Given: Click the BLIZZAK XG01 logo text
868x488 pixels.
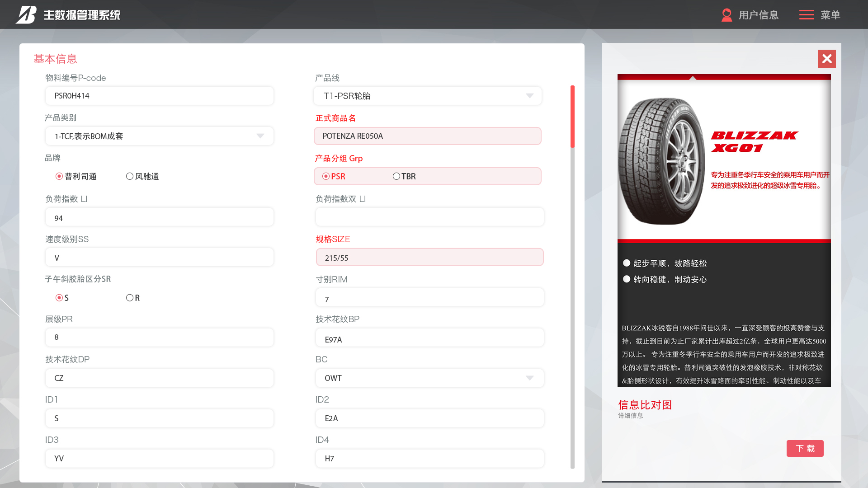Looking at the screenshot, I should [x=754, y=141].
